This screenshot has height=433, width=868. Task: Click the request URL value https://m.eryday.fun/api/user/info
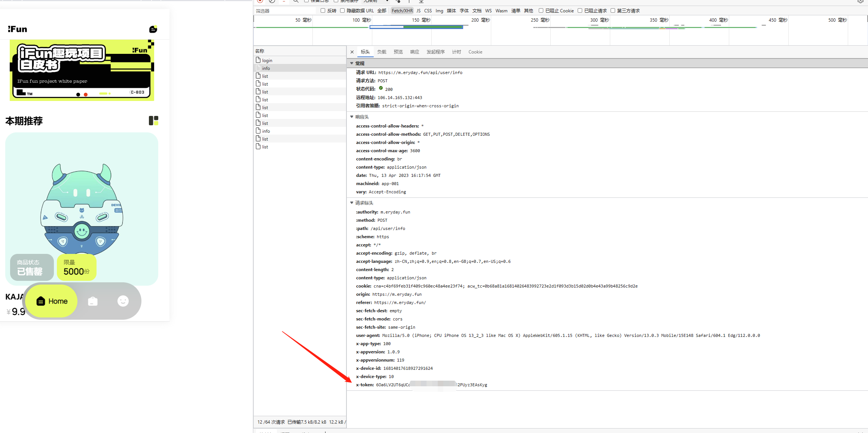pos(420,73)
